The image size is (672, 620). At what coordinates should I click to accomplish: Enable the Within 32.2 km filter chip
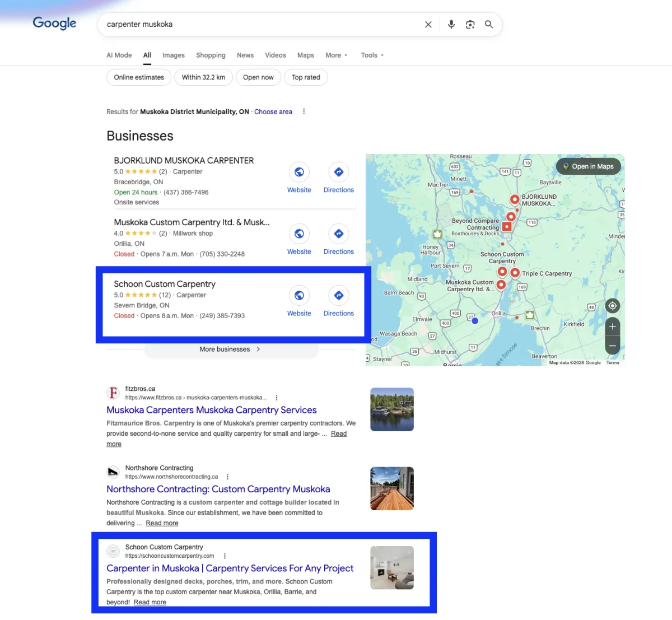pyautogui.click(x=203, y=77)
